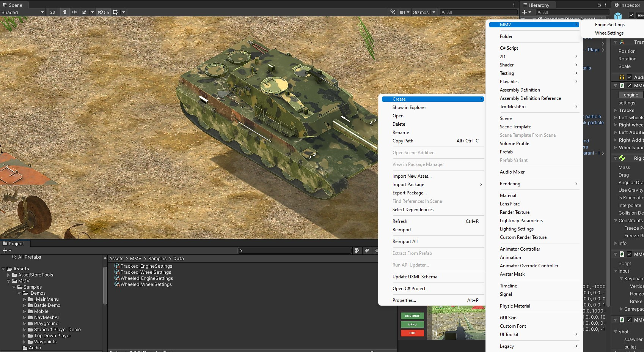Toggle scene lighting bulb icon
This screenshot has width=644, height=352.
65,12
